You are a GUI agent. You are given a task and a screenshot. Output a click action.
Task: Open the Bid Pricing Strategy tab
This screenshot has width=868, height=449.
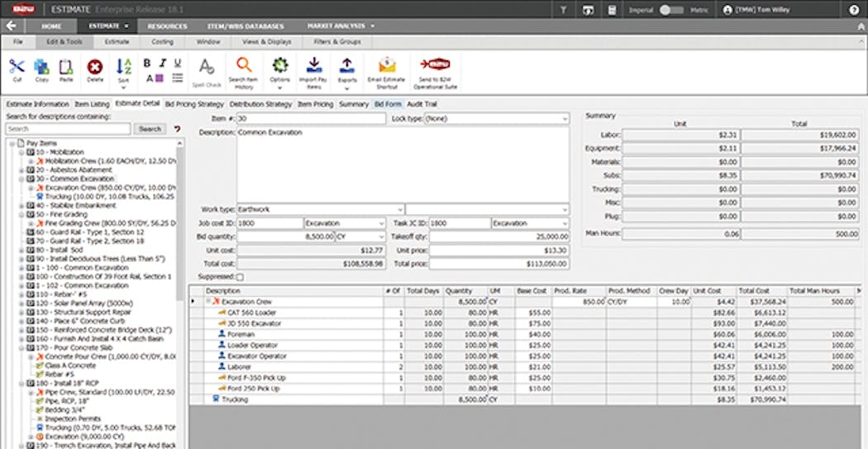[x=194, y=104]
